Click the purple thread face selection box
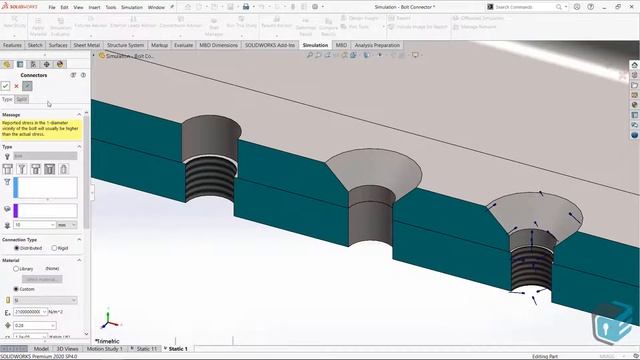640x360 pixels. click(45, 211)
